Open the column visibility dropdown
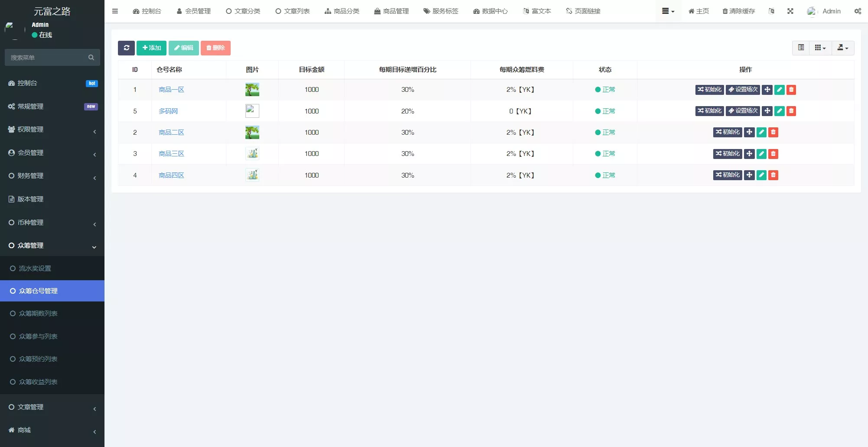The width and height of the screenshot is (868, 447). [820, 48]
